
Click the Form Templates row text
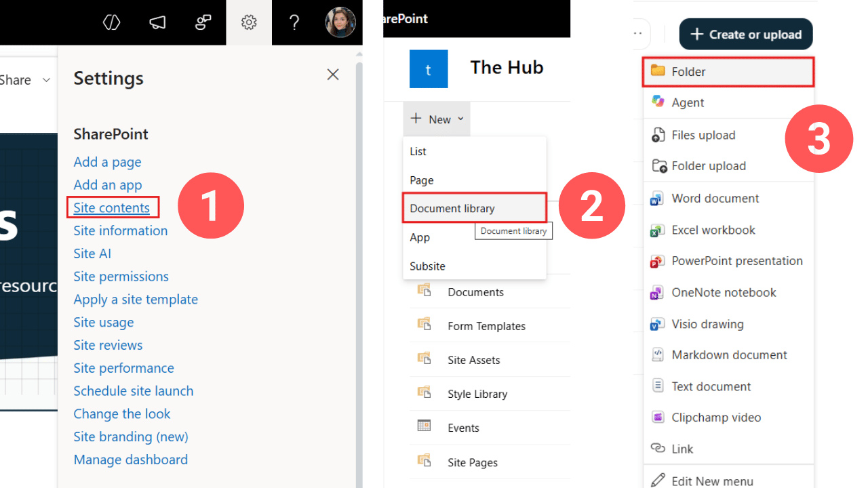pyautogui.click(x=487, y=326)
